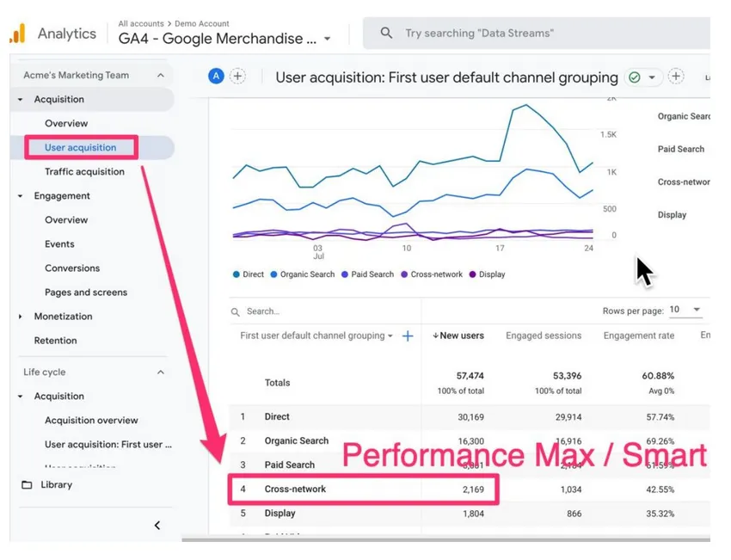Click the Totals new users value 57,474
The width and height of the screenshot is (731, 560).
click(x=470, y=376)
